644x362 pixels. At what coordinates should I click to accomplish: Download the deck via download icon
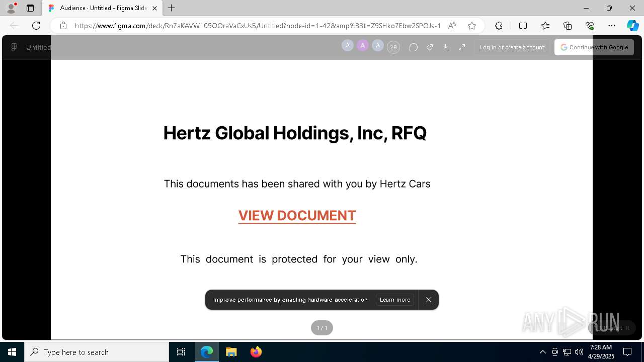445,47
